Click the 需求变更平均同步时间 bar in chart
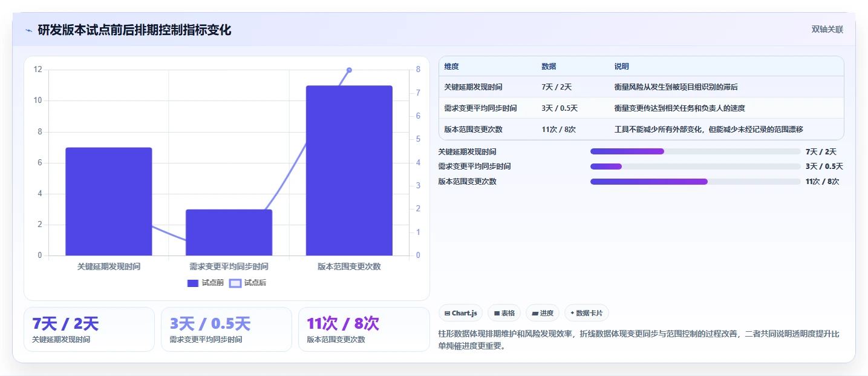868x376 pixels. pos(229,233)
